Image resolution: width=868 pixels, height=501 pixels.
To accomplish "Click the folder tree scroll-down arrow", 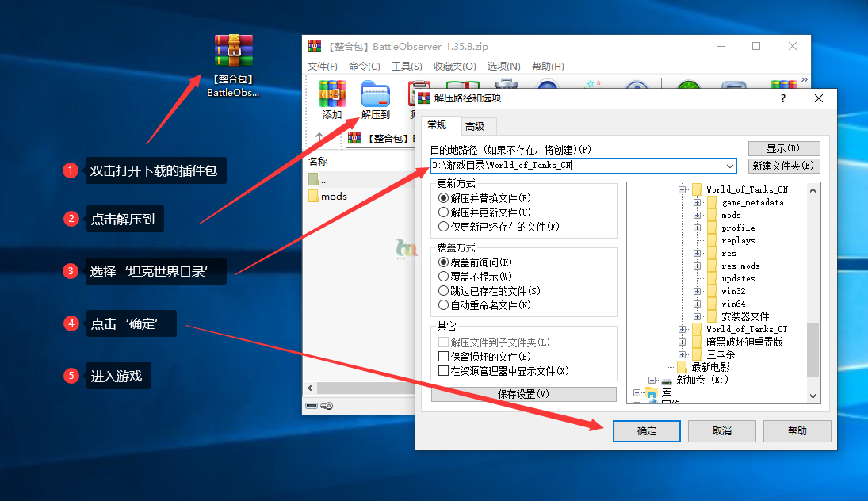I will (813, 396).
